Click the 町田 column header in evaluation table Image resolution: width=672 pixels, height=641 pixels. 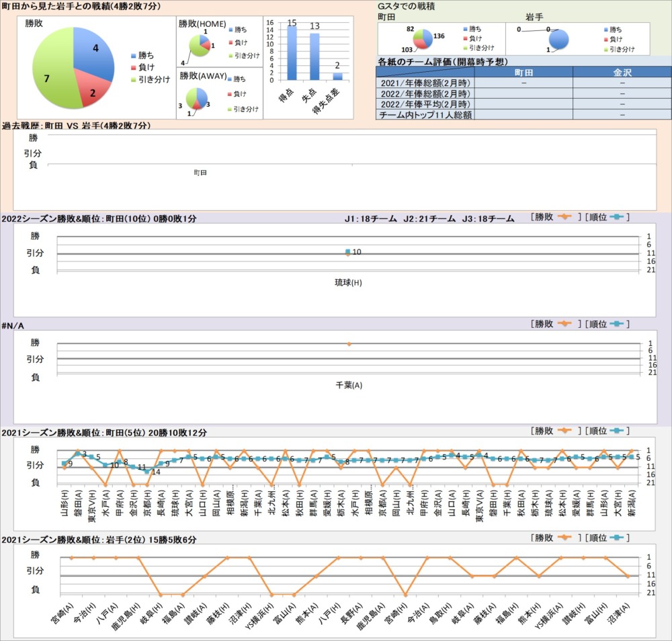[524, 72]
